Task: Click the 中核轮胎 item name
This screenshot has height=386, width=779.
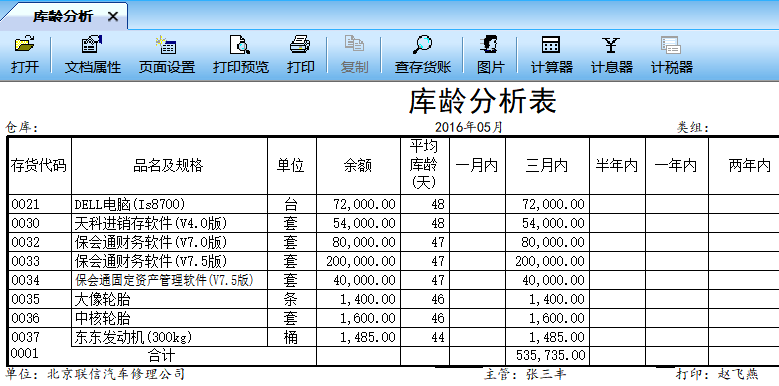Action: pos(102,318)
